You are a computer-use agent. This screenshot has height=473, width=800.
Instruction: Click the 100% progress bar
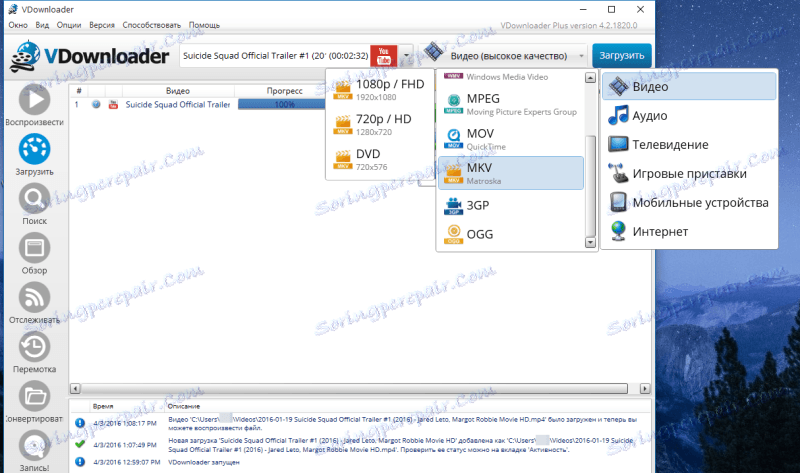click(282, 105)
